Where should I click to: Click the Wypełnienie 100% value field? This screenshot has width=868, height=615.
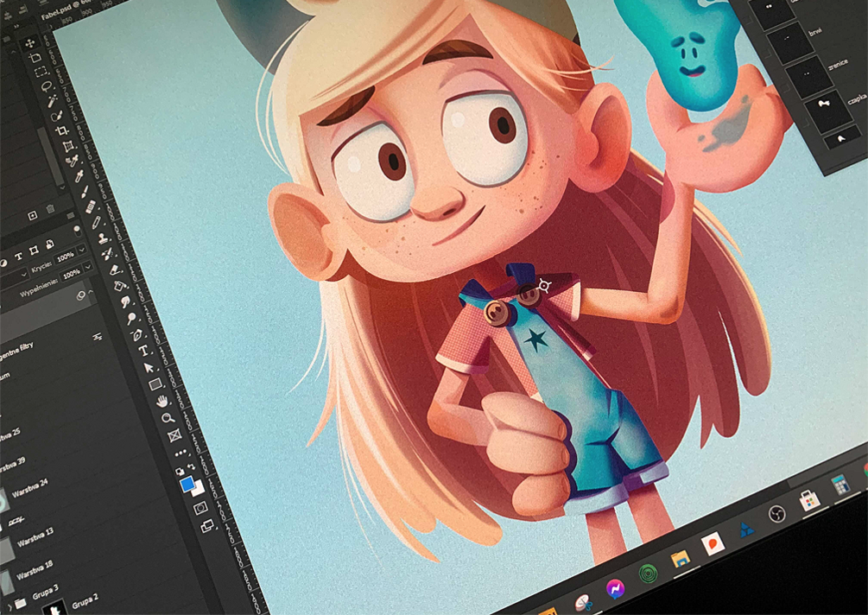(x=72, y=274)
